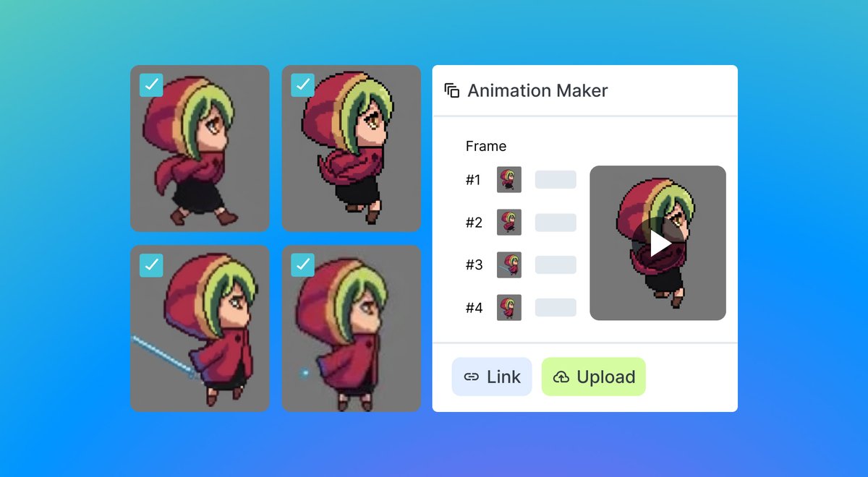The height and width of the screenshot is (477, 868).
Task: Click the Frame label
Action: (486, 146)
